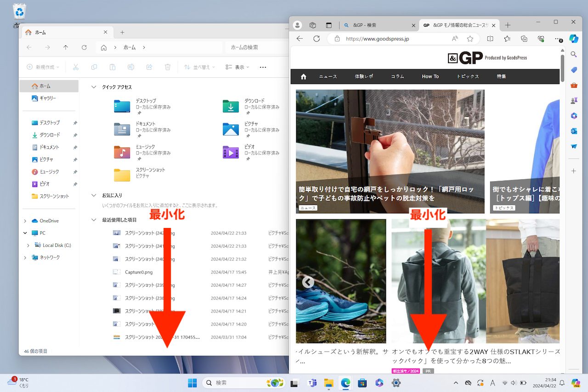Image resolution: width=588 pixels, height=392 pixels.
Task: Add this page to favorites star icon
Action: point(470,39)
